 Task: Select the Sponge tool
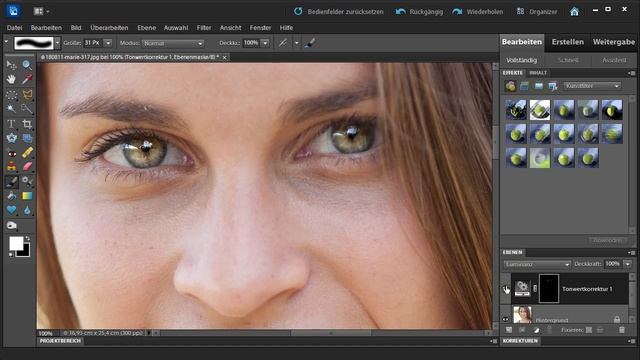[x=11, y=225]
